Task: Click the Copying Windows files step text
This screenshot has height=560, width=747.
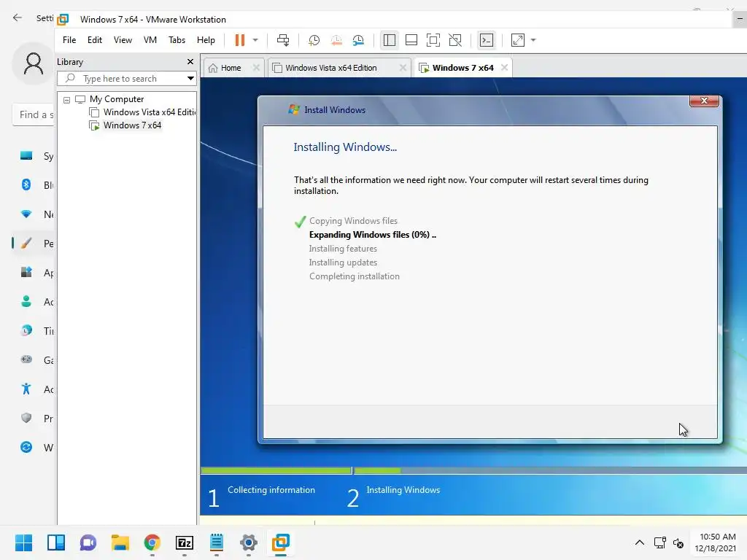Action: pos(353,221)
